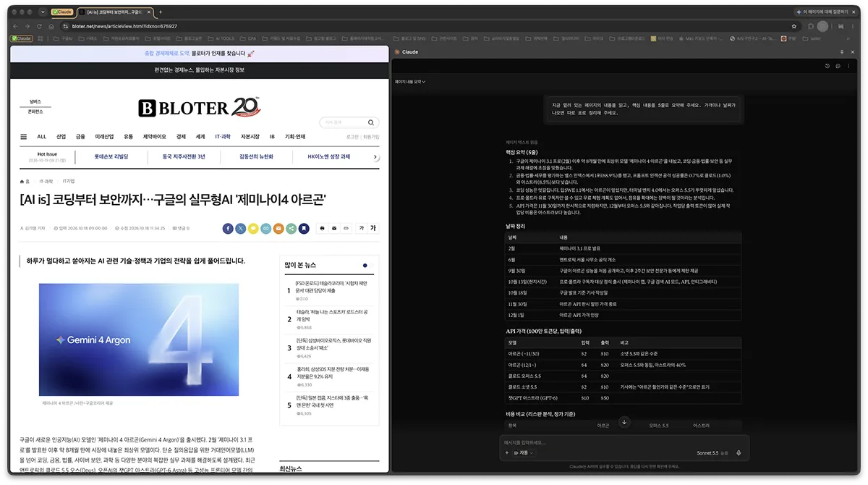The height and width of the screenshot is (485, 868).
Task: Copy article link with blue link icon
Action: click(266, 228)
